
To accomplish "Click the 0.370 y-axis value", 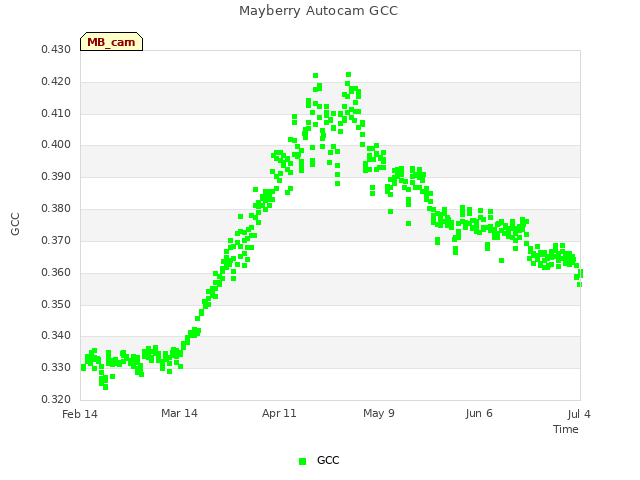I will [x=56, y=240].
